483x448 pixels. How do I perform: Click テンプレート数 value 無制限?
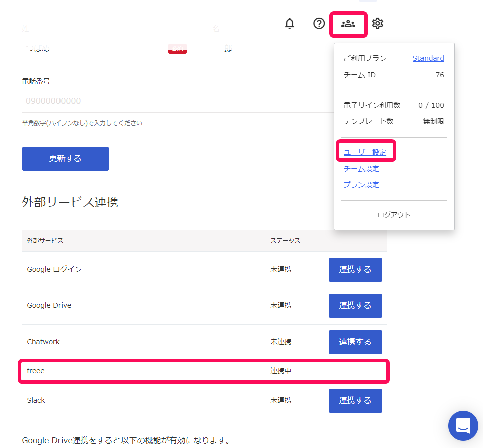click(x=433, y=121)
